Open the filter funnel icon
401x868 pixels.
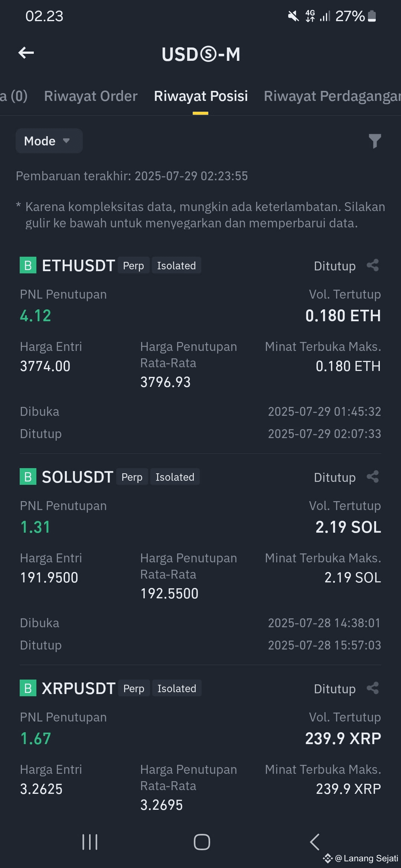point(375,141)
